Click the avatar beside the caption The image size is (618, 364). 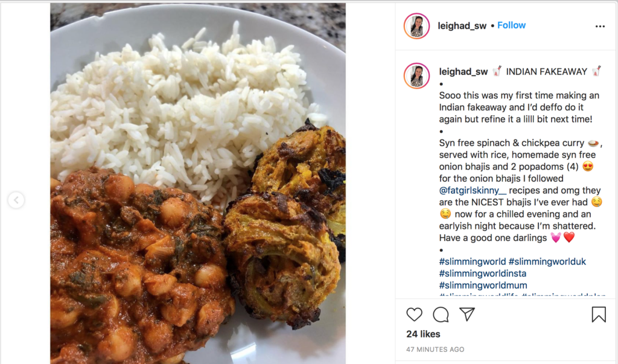click(x=416, y=75)
